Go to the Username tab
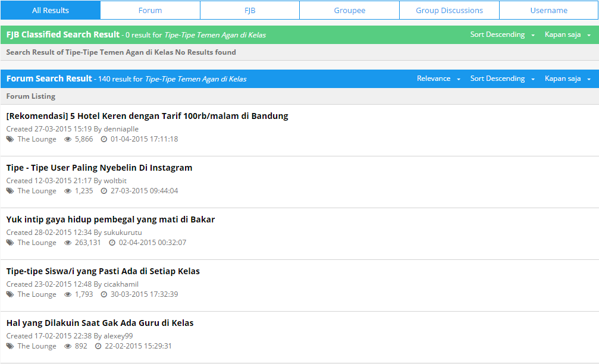The image size is (599, 364). [548, 10]
